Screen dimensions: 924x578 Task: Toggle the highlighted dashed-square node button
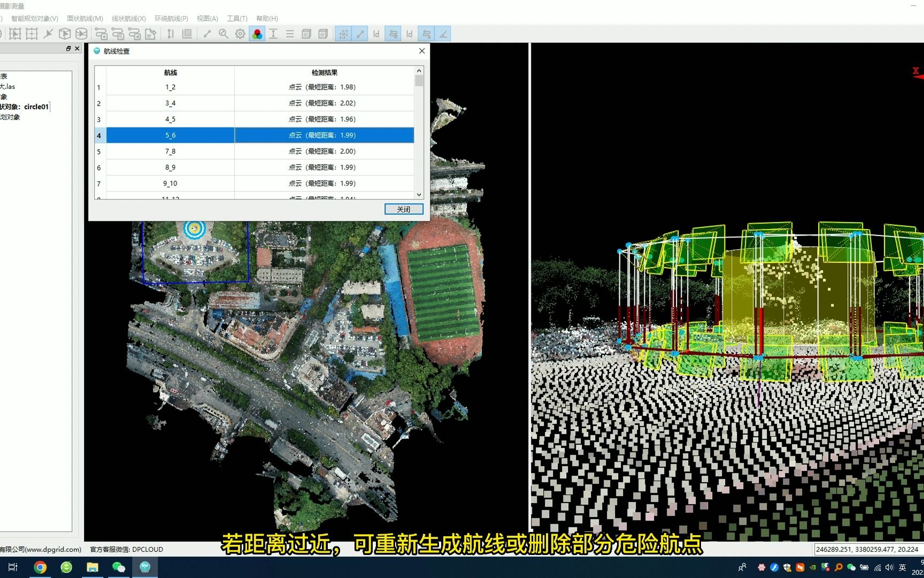click(343, 34)
